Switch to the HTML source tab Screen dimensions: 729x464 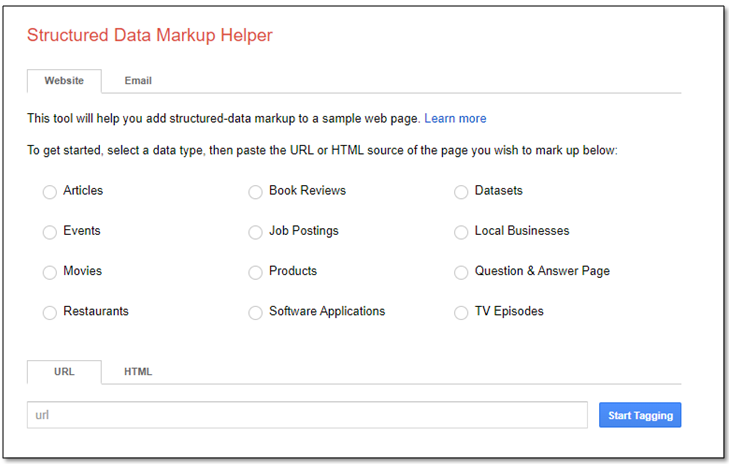point(138,372)
